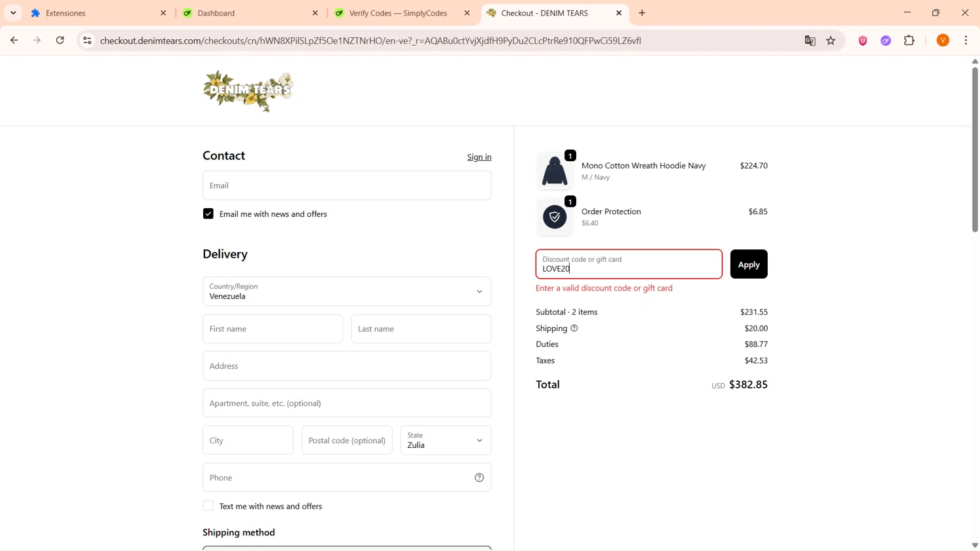Click the Discount code or gift card field
Viewport: 980px width, 551px height.
[629, 264]
